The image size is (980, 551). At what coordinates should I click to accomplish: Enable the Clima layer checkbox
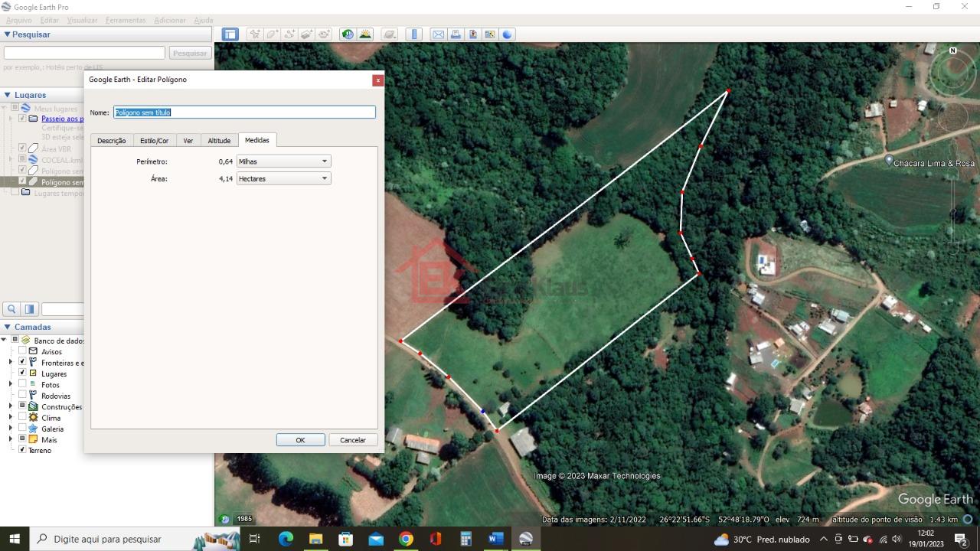click(x=22, y=417)
